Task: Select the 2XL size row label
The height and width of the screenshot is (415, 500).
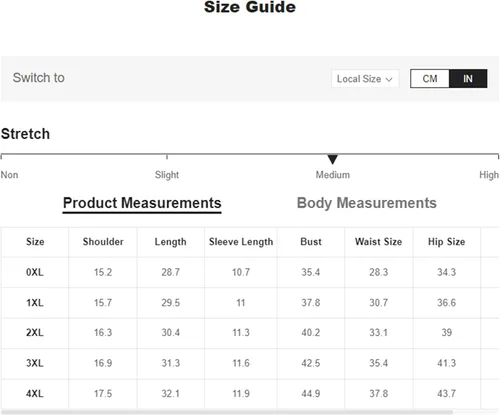Action: (35, 333)
